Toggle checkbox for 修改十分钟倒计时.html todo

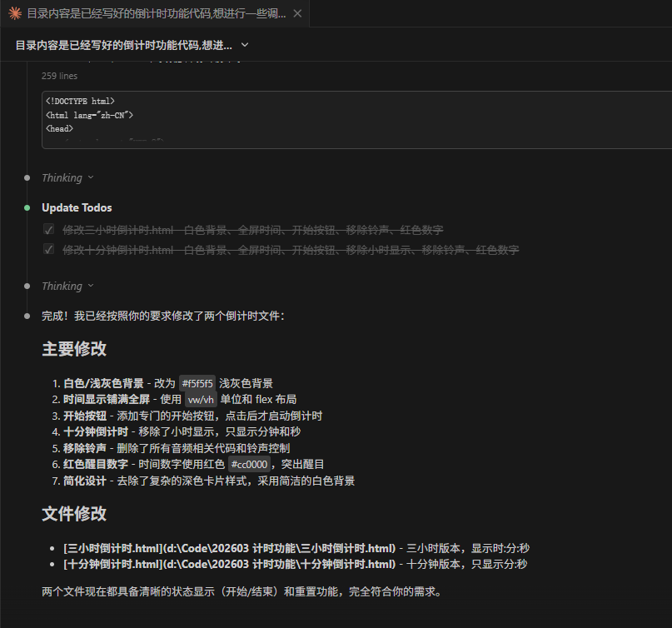[49, 250]
